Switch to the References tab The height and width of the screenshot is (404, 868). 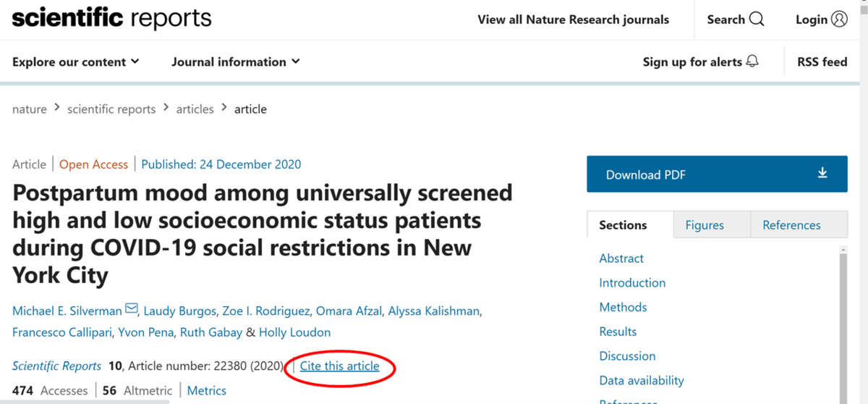pos(791,225)
